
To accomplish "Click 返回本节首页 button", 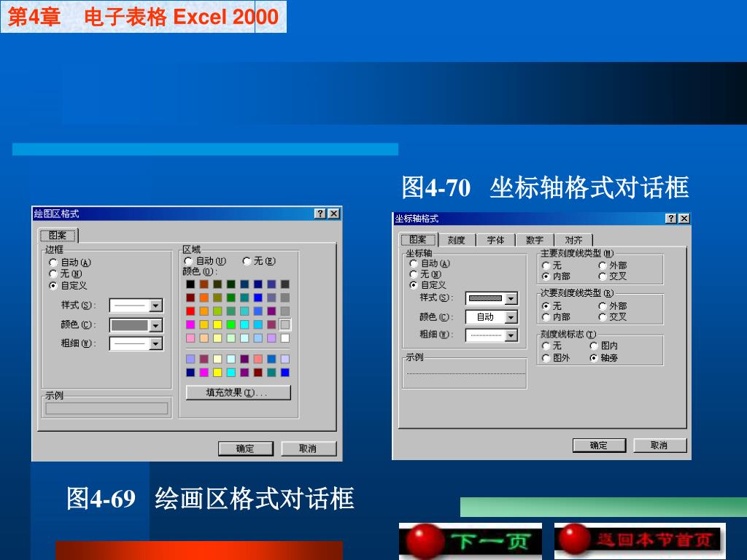I will pos(640,541).
